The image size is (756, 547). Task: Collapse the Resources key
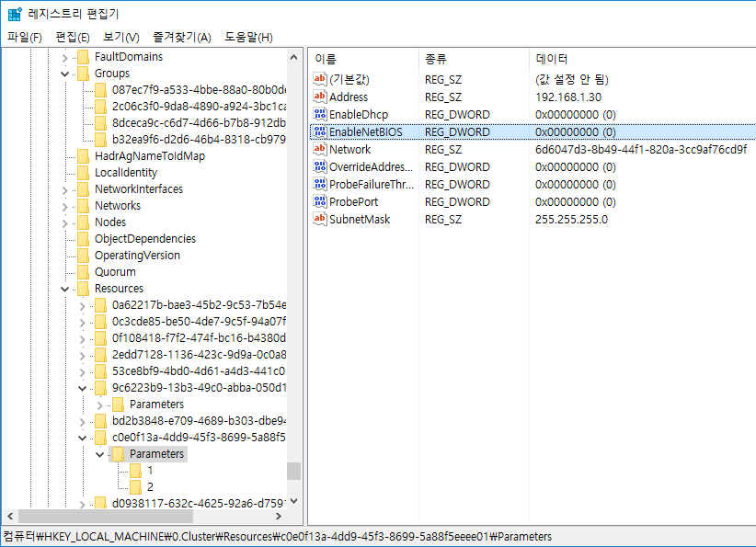click(64, 290)
